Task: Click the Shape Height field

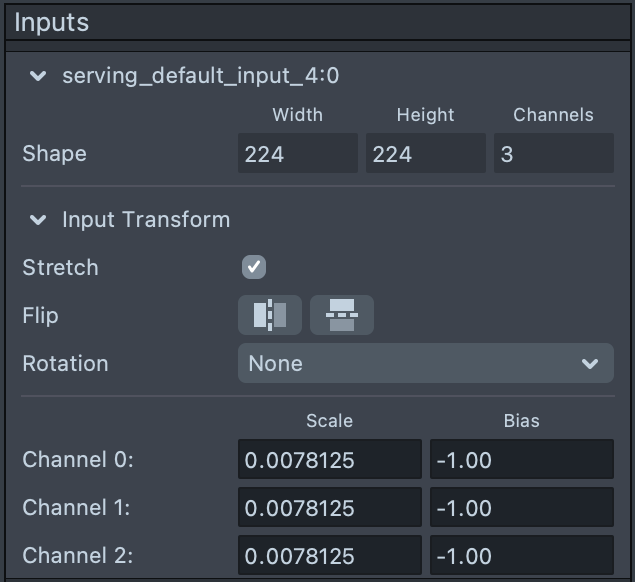Action: pos(425,154)
